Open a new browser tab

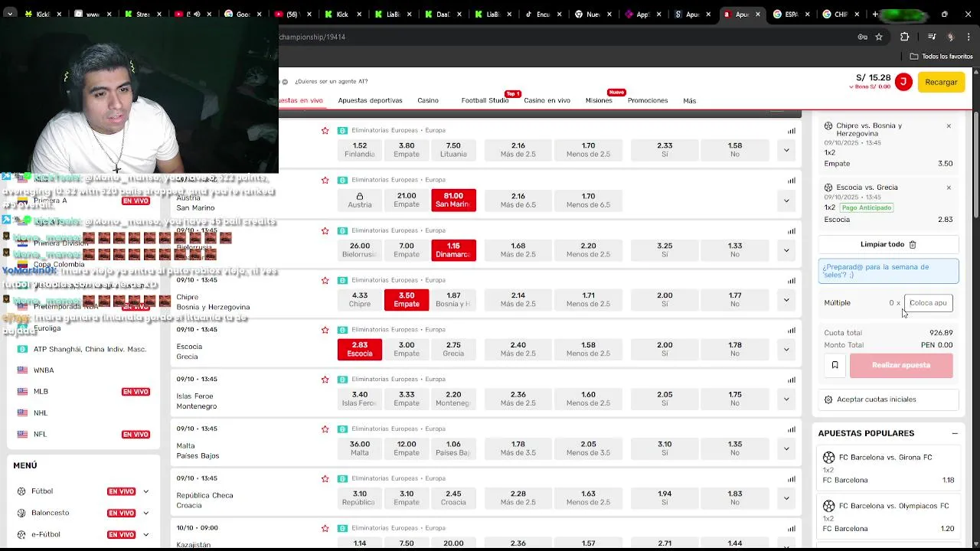(x=875, y=14)
